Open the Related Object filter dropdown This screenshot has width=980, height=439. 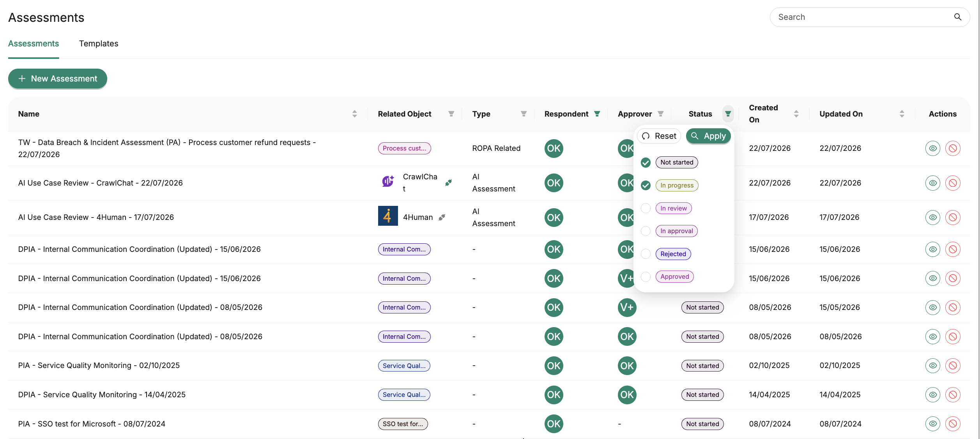click(x=451, y=114)
